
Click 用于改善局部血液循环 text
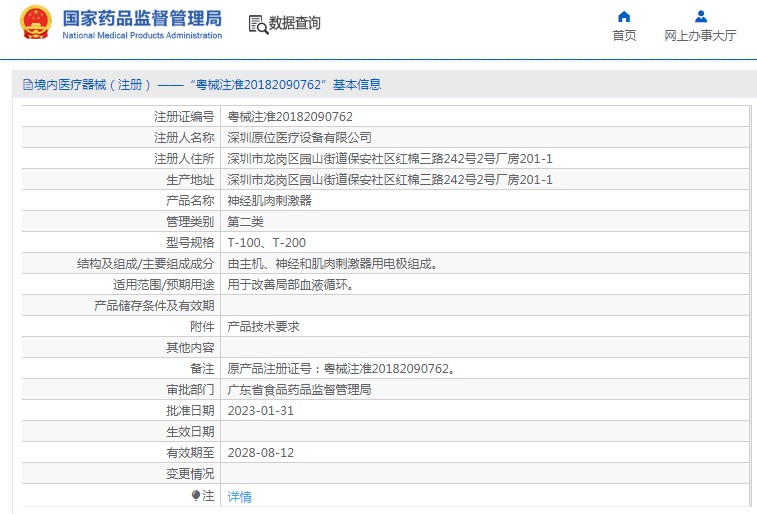coord(290,285)
